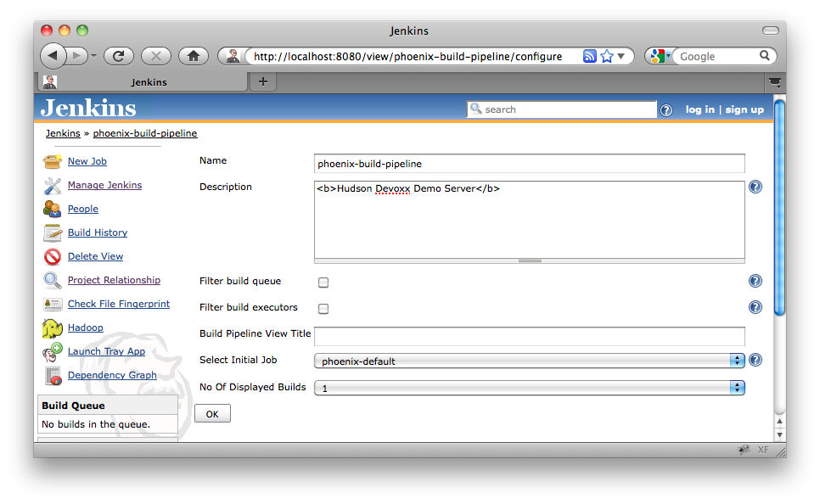
Task: Click the search magnifier in Google box
Action: [764, 55]
